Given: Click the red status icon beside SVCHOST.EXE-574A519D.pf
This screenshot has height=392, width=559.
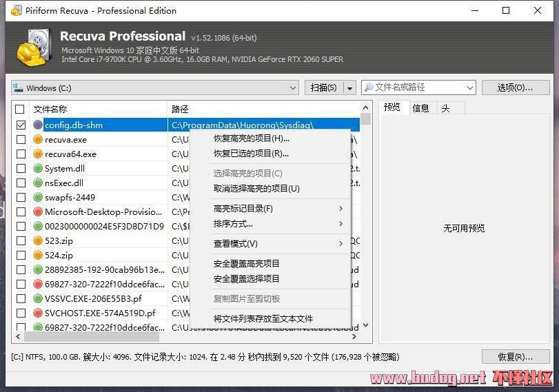Looking at the screenshot, I should pos(38,313).
